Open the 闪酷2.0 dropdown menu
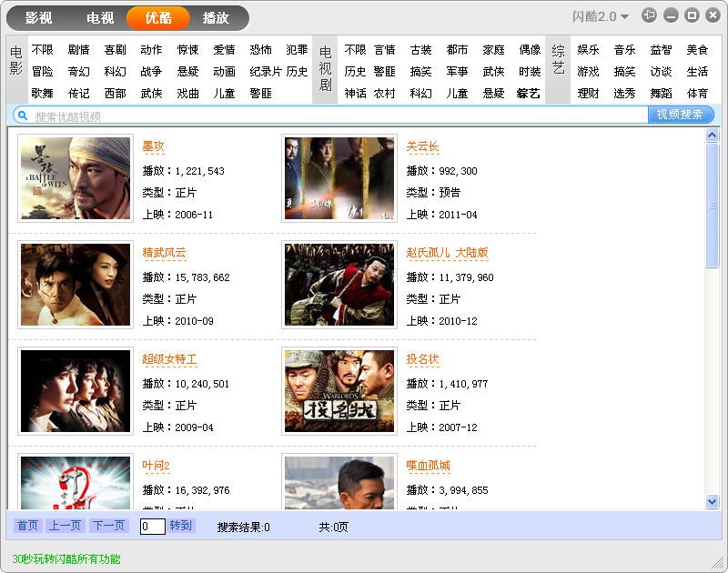Viewport: 728px width, 573px height. click(601, 16)
